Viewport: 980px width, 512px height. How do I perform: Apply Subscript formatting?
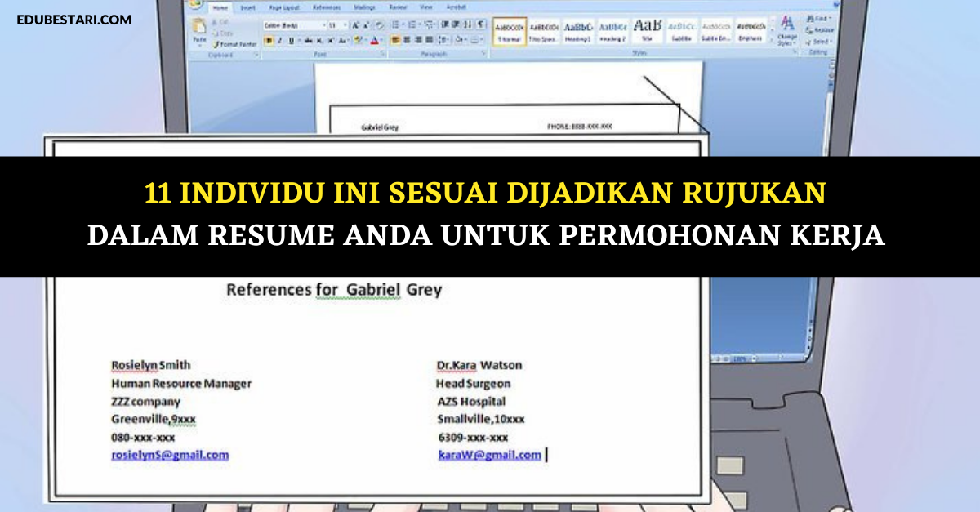pos(319,40)
